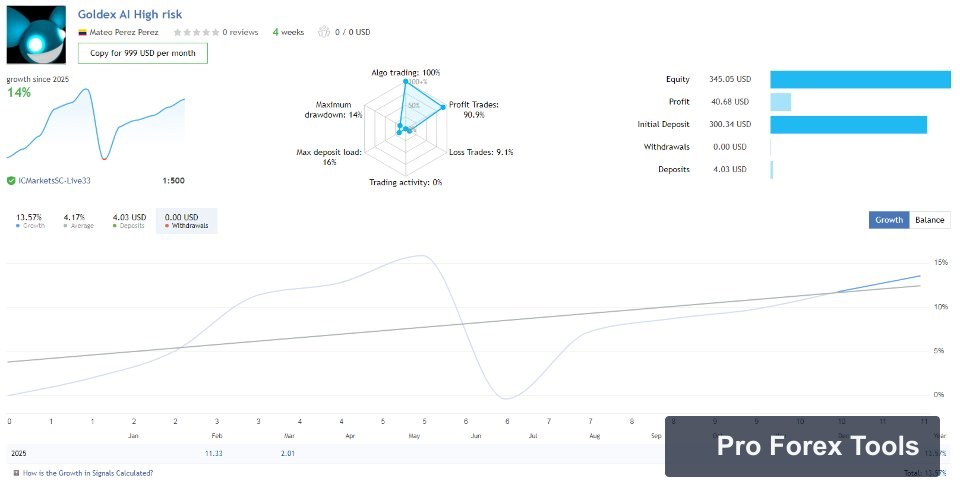Screen dimensions: 960x494
Task: Click the small growth since 2025 mini chart
Action: (x=96, y=125)
